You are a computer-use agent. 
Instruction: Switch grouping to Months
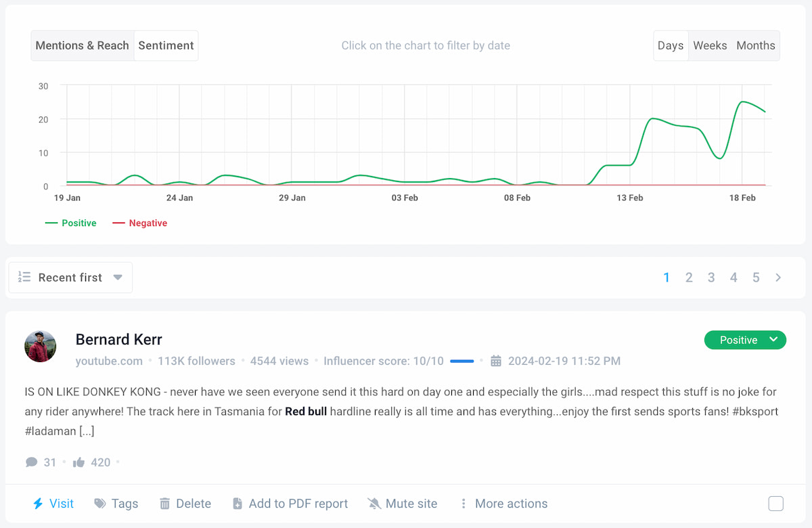coord(755,45)
